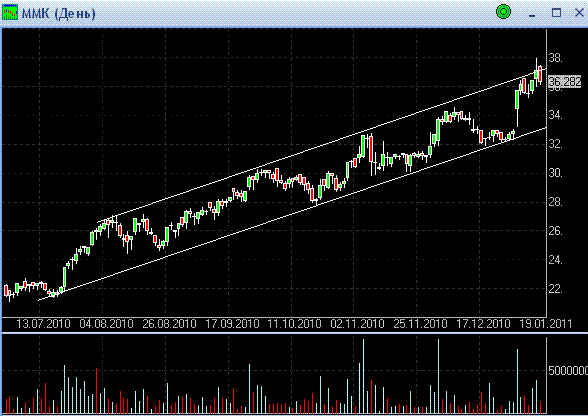Click the 13.07.2010 date label
The height and width of the screenshot is (416, 588).
click(x=44, y=324)
